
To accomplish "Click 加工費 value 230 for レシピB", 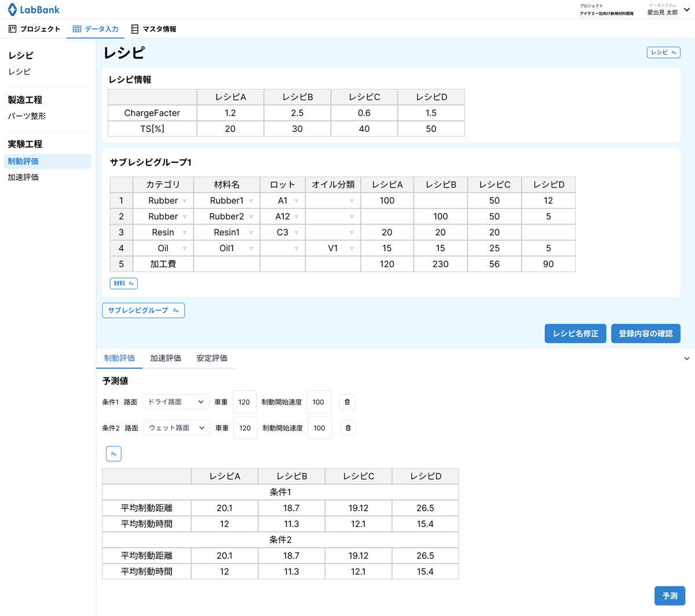I will click(x=441, y=264).
